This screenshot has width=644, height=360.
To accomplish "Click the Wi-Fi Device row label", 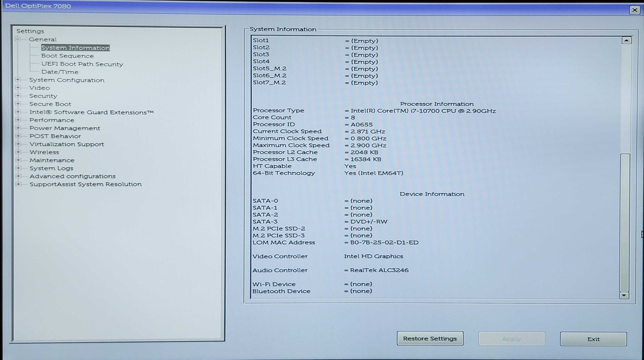I will pos(274,284).
